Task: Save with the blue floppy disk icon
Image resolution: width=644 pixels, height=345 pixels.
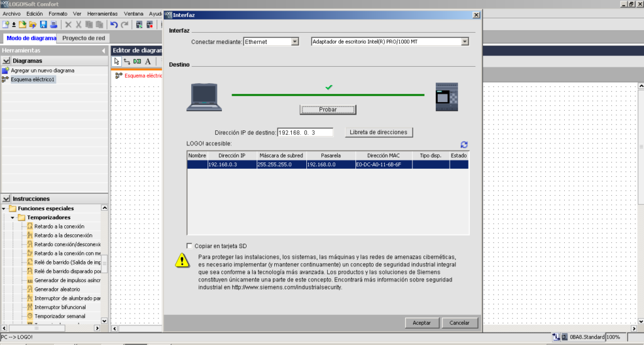Action: tap(43, 25)
